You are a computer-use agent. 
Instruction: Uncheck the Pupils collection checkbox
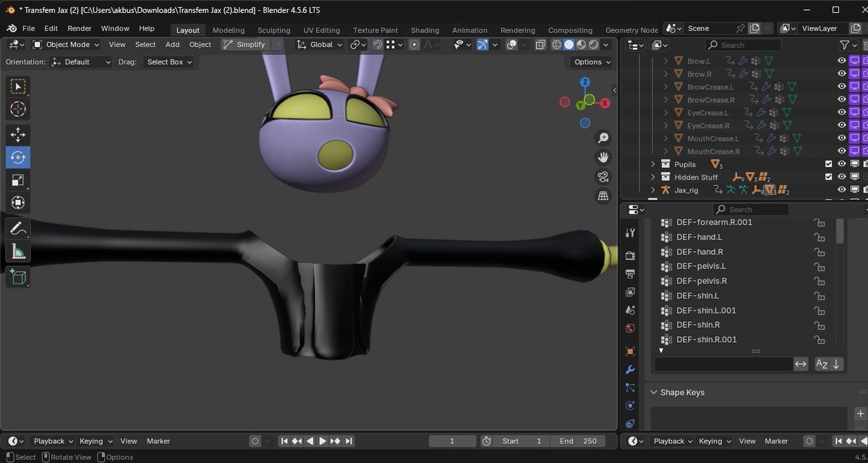click(829, 164)
